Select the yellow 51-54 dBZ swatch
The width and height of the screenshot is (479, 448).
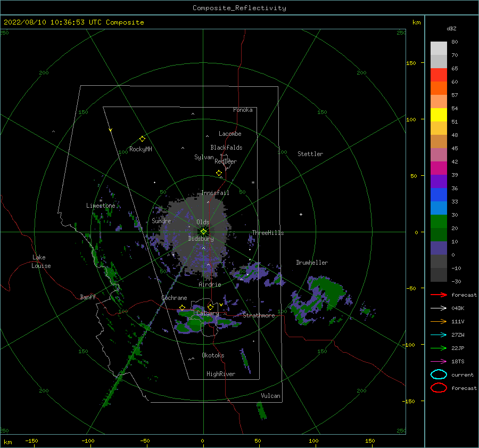(439, 115)
